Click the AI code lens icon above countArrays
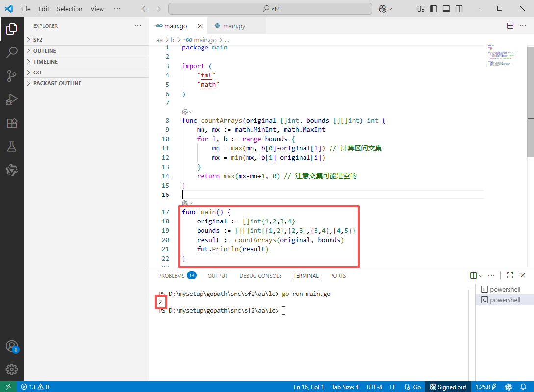Image resolution: width=534 pixels, height=392 pixels. point(185,112)
